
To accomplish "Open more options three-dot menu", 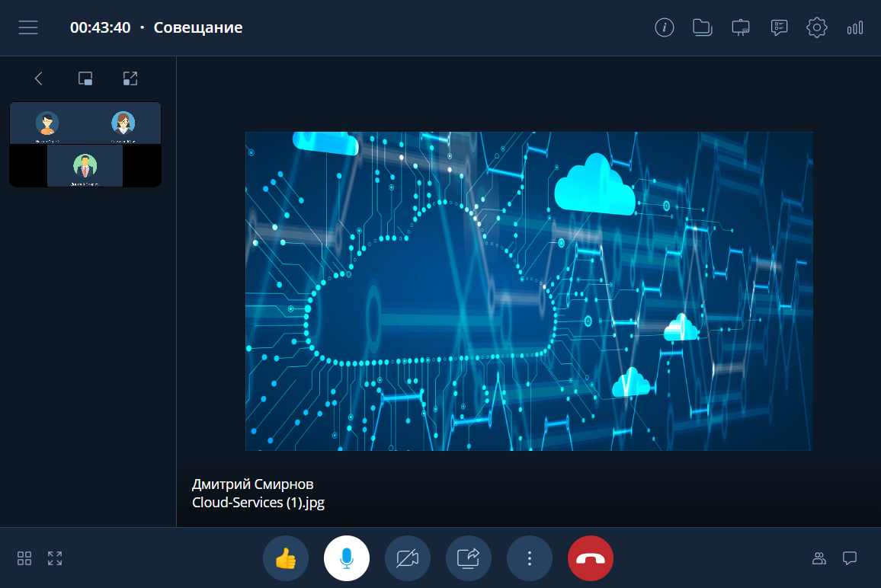I will [x=530, y=558].
